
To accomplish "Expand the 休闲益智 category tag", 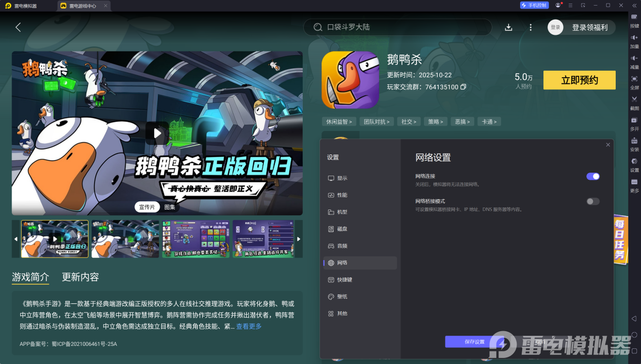I will [339, 121].
